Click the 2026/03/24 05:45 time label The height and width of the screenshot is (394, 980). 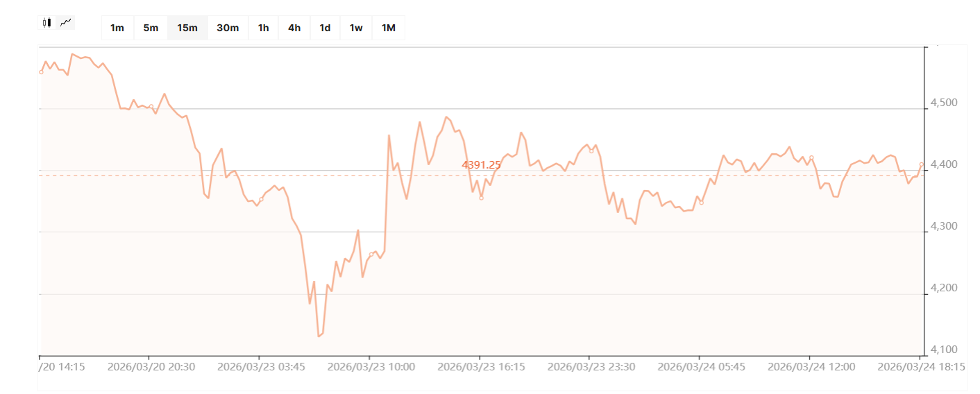[702, 367]
